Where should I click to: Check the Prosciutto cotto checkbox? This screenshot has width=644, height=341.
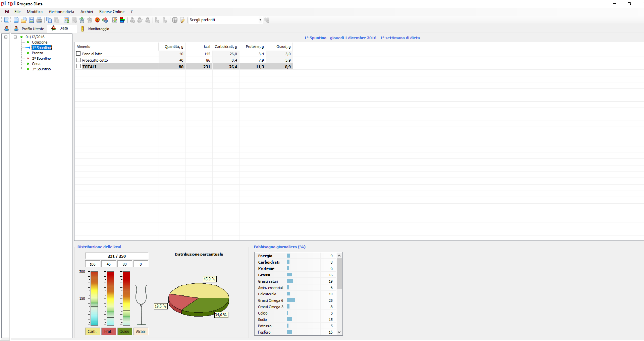[x=78, y=60]
